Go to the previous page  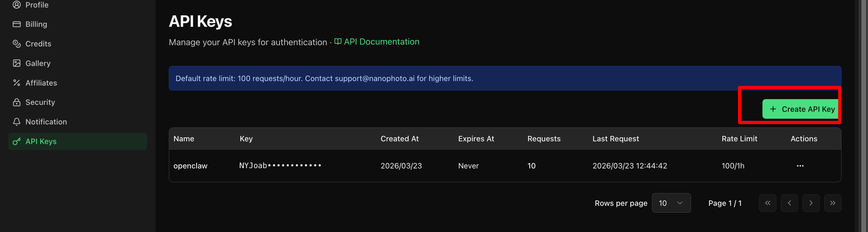tap(789, 203)
